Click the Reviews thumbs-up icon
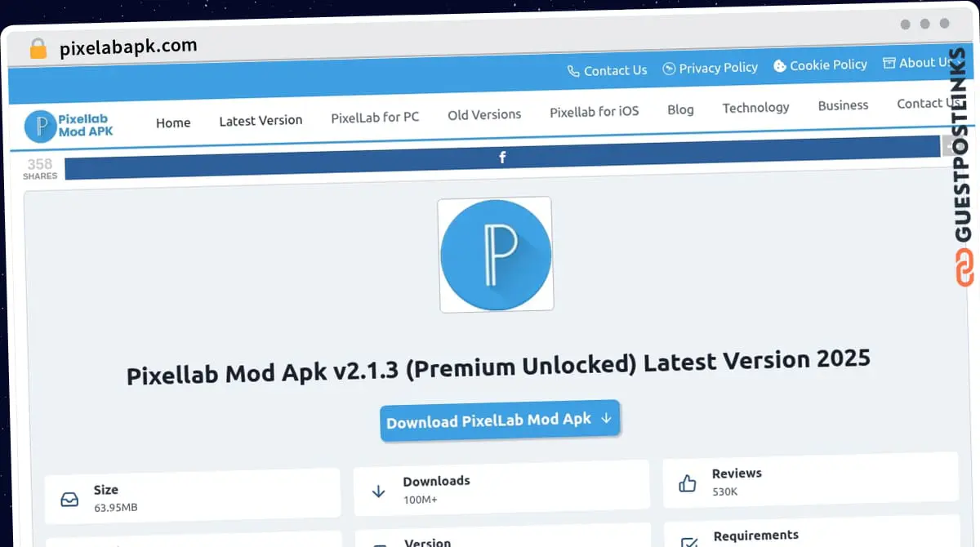Viewport: 980px width, 547px height. click(x=688, y=483)
